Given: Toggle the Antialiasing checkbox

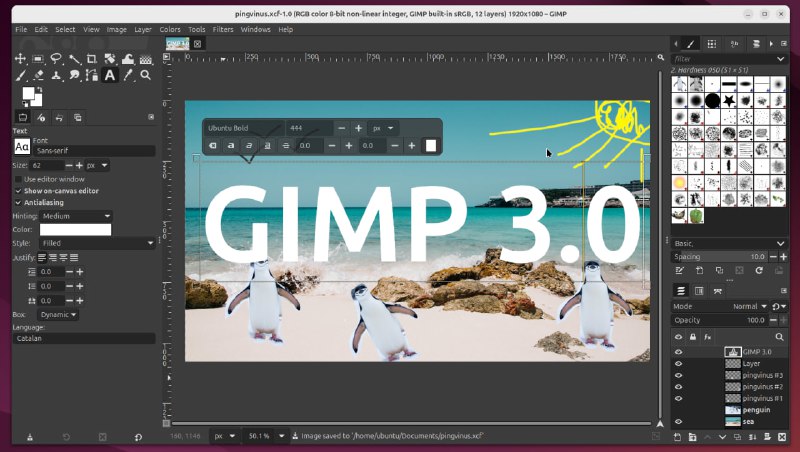Looking at the screenshot, I should [x=18, y=203].
